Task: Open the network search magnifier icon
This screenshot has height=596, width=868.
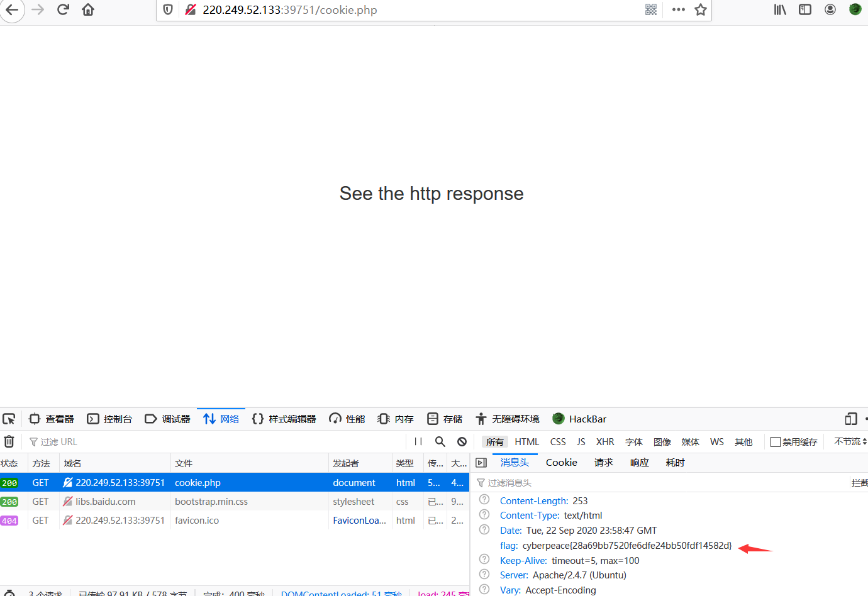Action: pos(440,441)
